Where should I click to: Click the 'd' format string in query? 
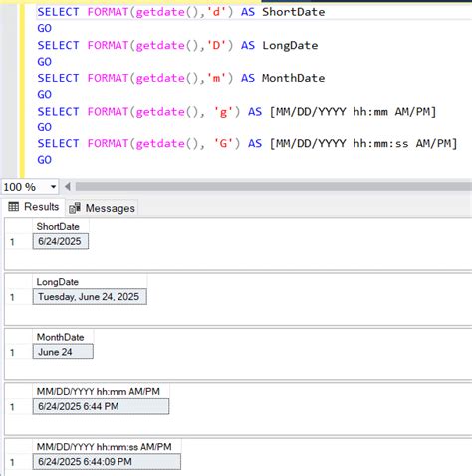coord(216,12)
